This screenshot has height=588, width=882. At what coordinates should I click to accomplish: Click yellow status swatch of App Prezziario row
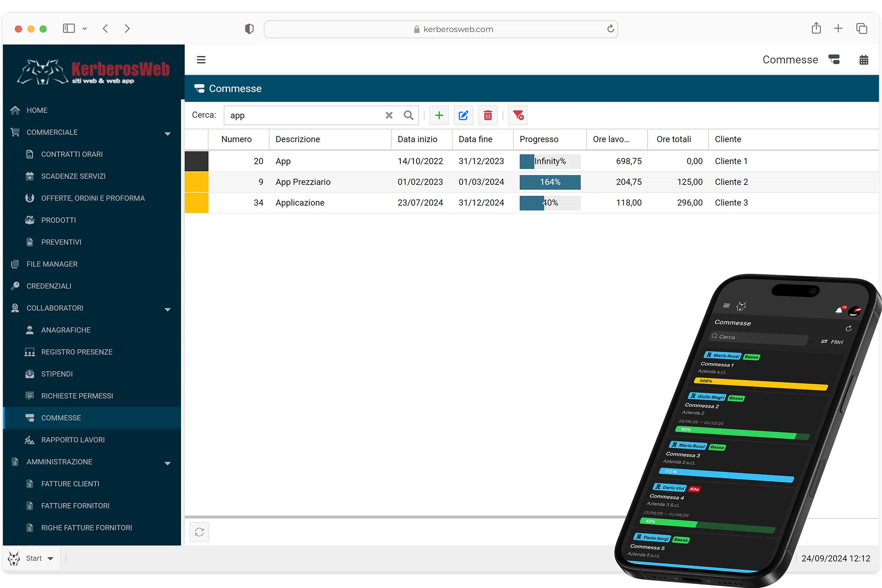point(197,182)
